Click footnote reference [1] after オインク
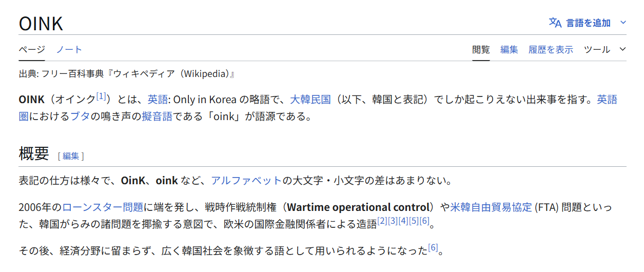 (x=101, y=96)
